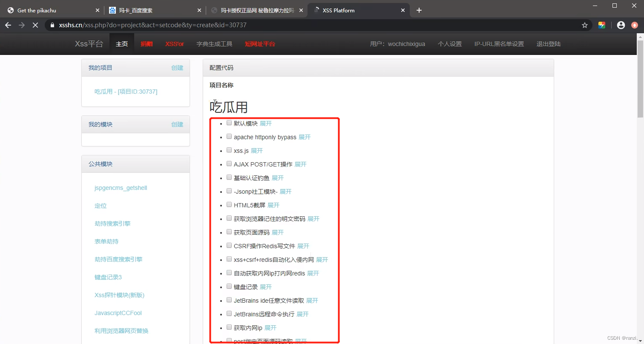Click the padlock icon in the address bar
Screen dimensions: 644x344
point(52,25)
